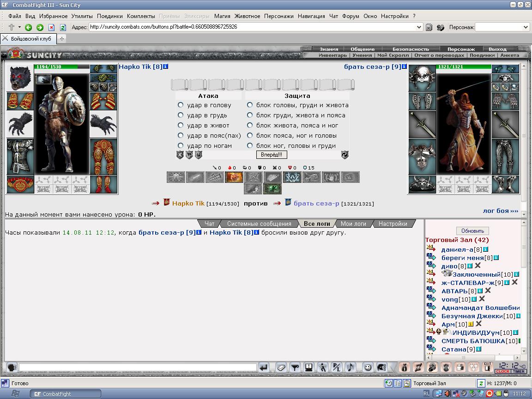Image resolution: width=532 pixels, height=399 pixels.
Task: Open the smiley emoticons picker
Action: click(368, 367)
